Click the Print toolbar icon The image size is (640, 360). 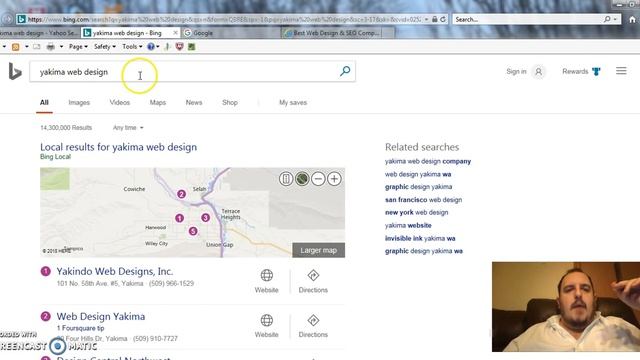[x=51, y=47]
